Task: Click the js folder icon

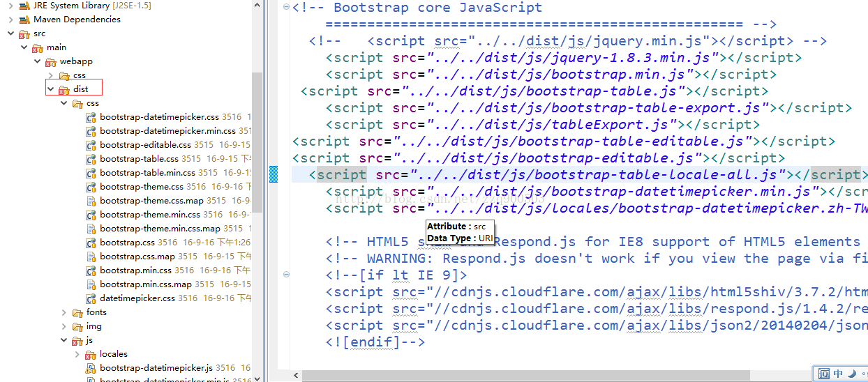Action: tap(77, 340)
